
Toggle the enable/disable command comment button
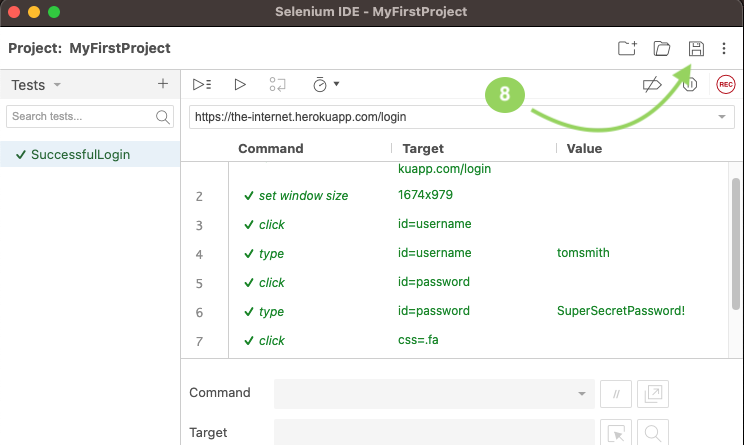pyautogui.click(x=615, y=394)
